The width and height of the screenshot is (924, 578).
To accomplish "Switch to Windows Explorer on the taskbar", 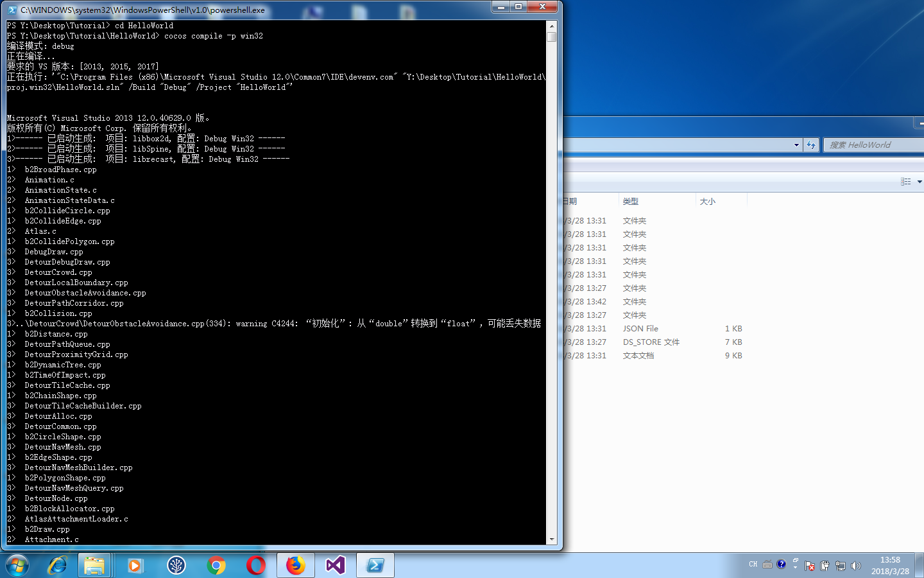I will tap(94, 565).
